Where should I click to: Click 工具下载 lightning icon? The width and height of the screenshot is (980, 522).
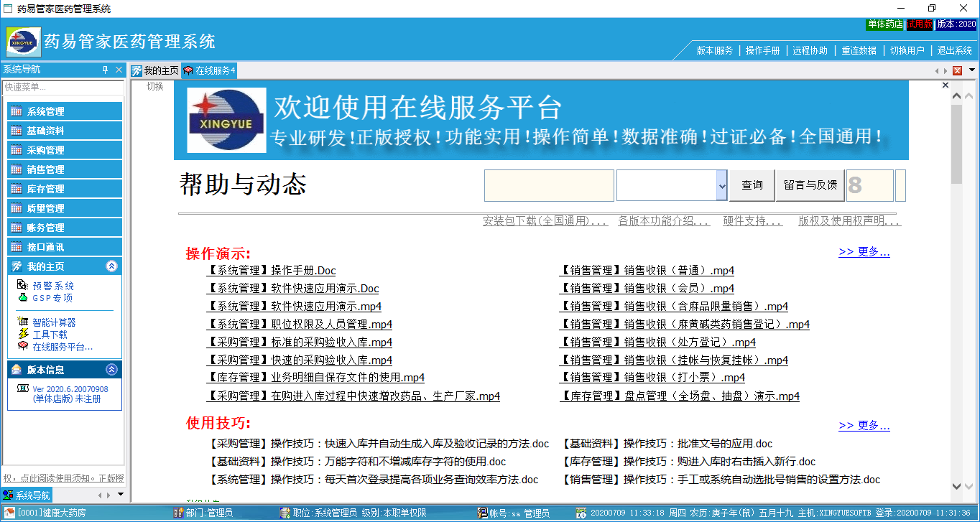point(22,335)
